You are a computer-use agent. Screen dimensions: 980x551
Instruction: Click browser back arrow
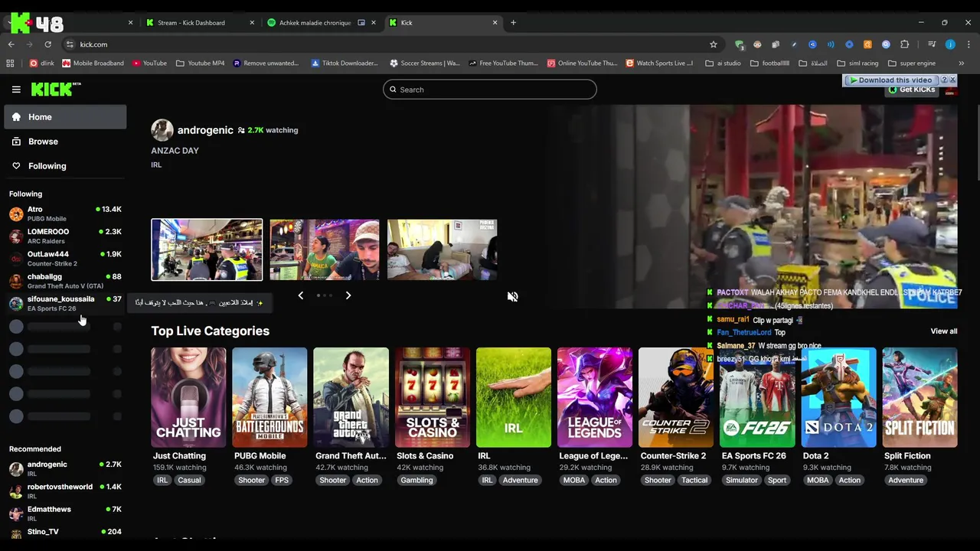coord(11,44)
